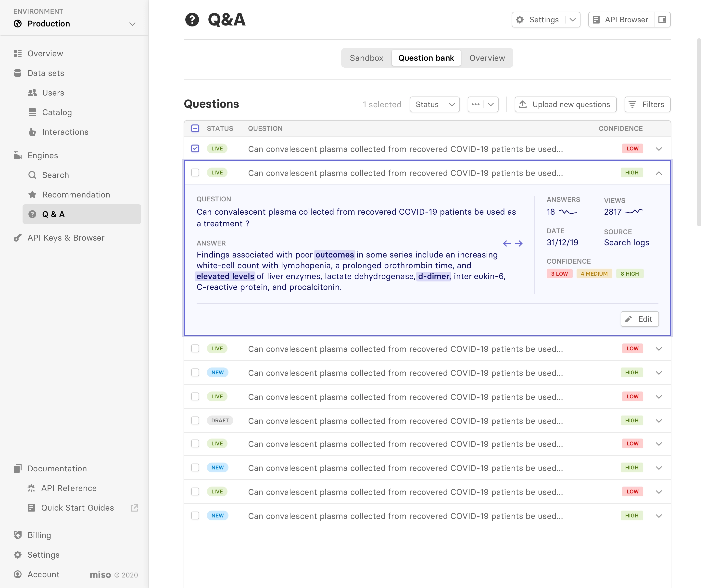This screenshot has width=706, height=588.
Task: Click the API Keys key icon
Action: 17,238
